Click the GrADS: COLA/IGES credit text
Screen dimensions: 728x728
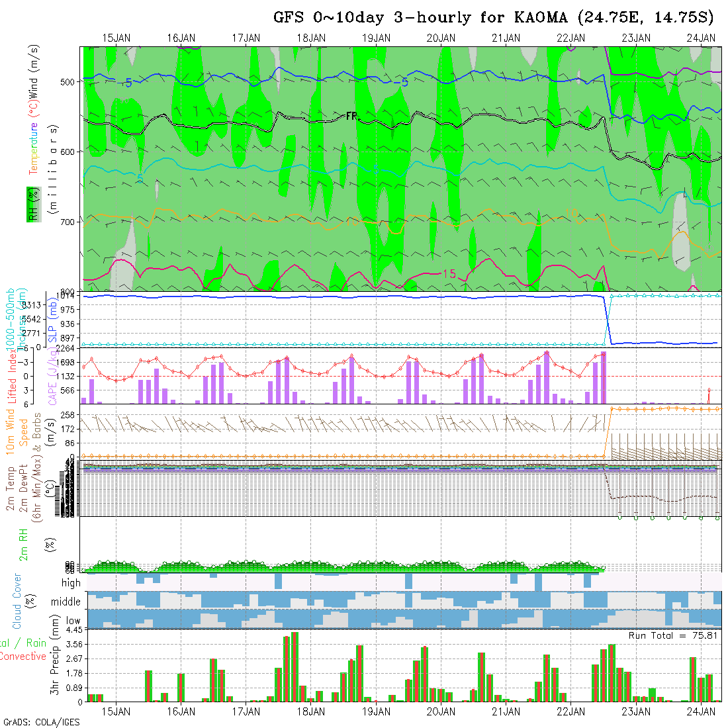[x=41, y=722]
